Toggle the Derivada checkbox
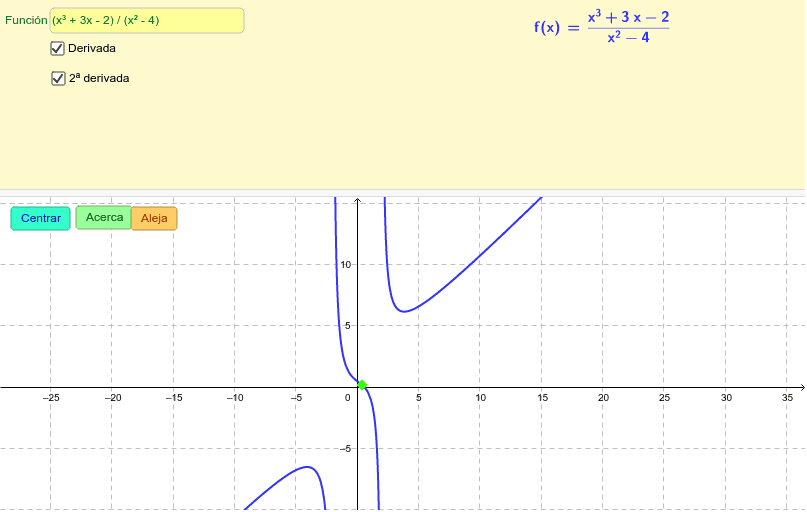Image resolution: width=807 pixels, height=512 pixels. pos(57,48)
